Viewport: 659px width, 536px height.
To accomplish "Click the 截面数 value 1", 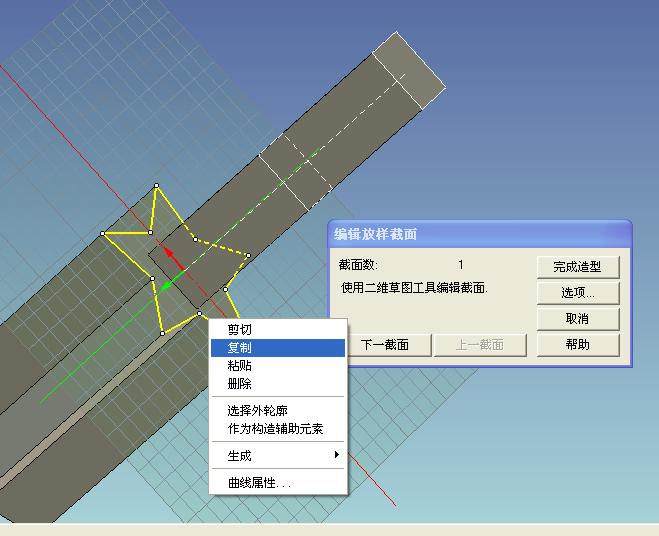I will 461,265.
